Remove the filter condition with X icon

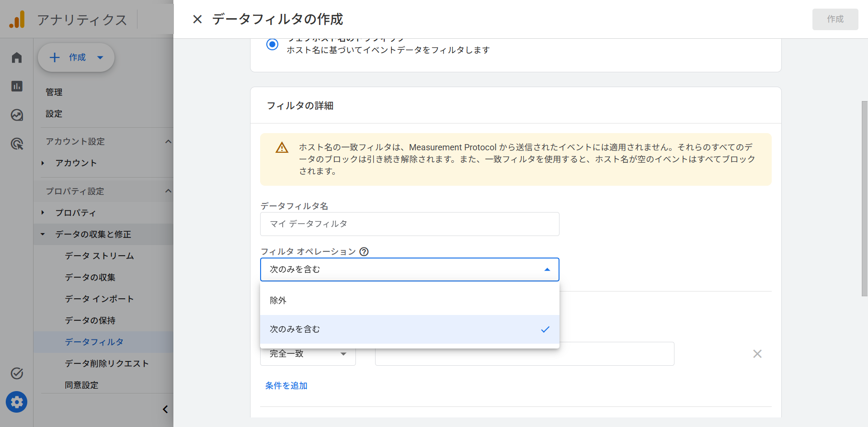(x=757, y=354)
